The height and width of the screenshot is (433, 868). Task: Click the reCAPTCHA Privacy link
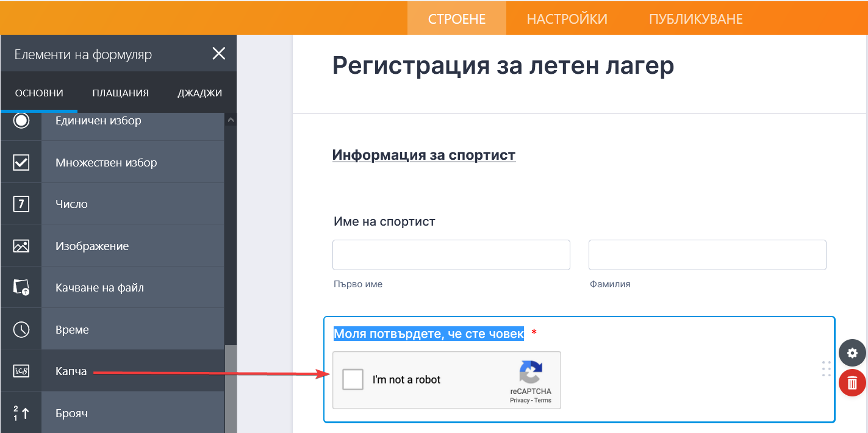(x=519, y=401)
